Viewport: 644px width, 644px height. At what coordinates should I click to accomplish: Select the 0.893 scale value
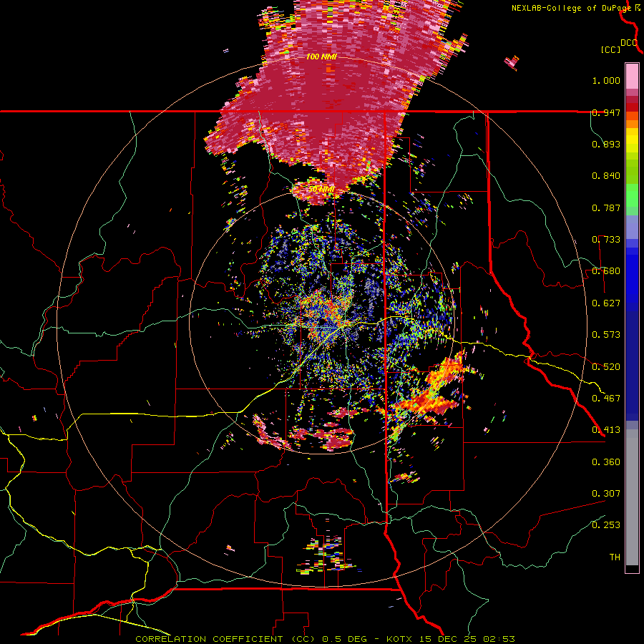606,144
